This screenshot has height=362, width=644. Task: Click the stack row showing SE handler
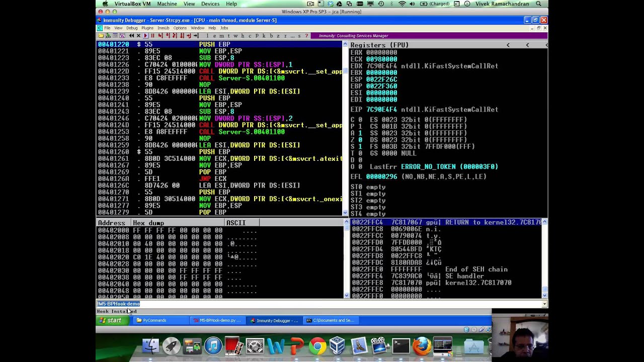pyautogui.click(x=446, y=276)
